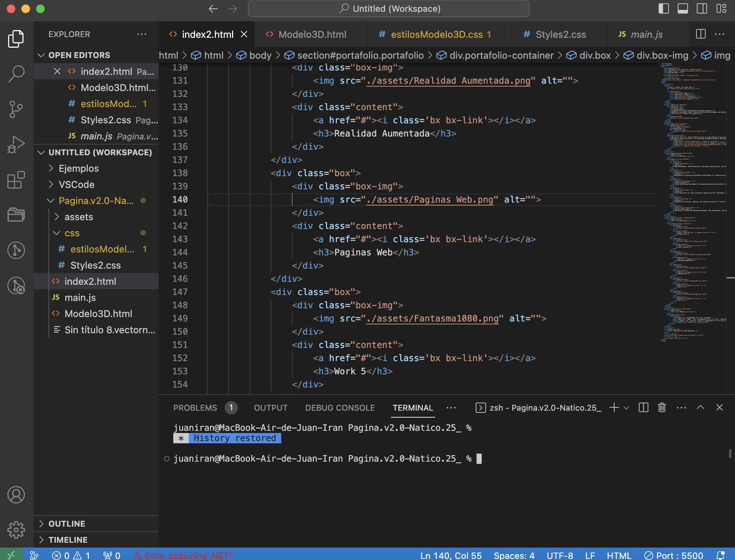Click Spaces: 4 indentation setting

[x=514, y=555]
